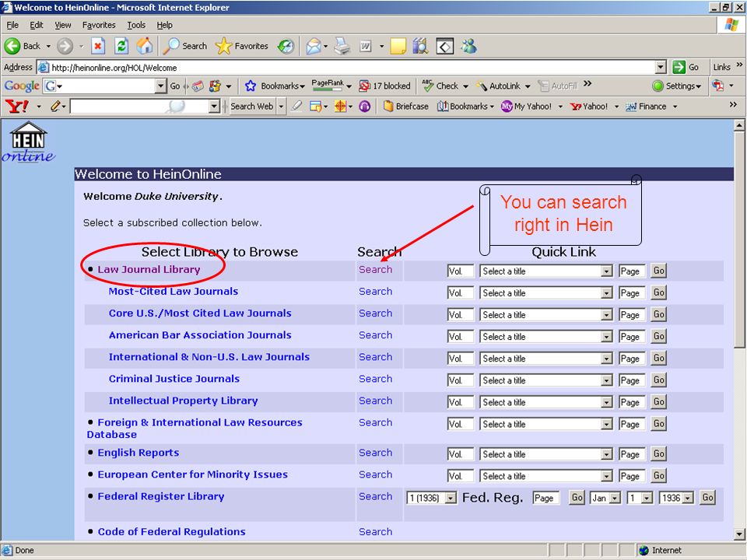The height and width of the screenshot is (560, 747).
Task: Open the Jan month dropdown
Action: tap(605, 498)
